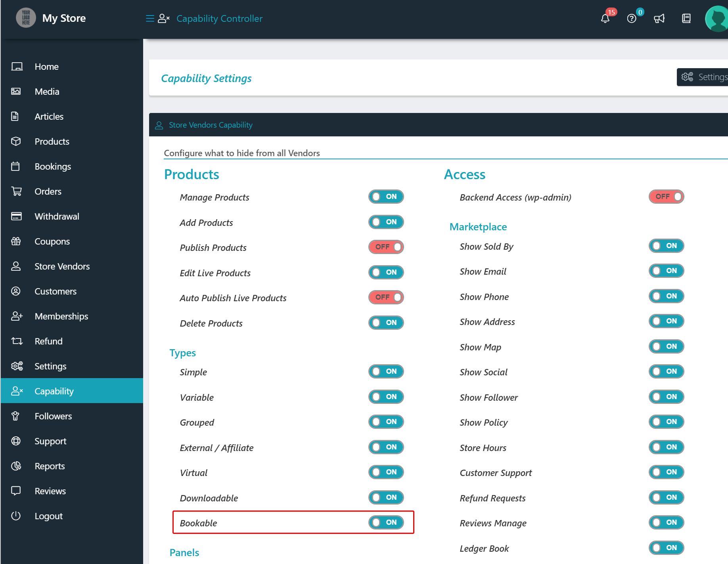728x564 pixels.
Task: Toggle Show Sold By switch
Action: [666, 246]
